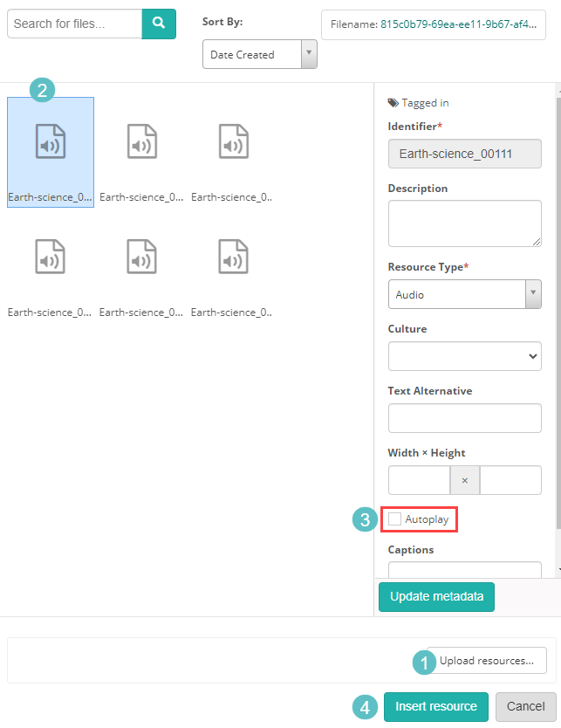Screen dimensions: 561x728
Task: Focus the Search for files field
Action: (x=74, y=24)
